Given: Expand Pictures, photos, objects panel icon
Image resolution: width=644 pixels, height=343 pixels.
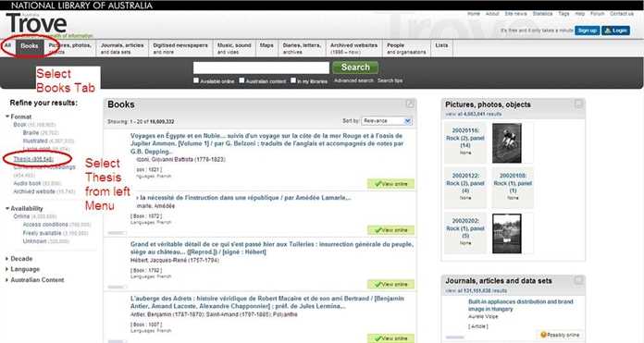Looking at the screenshot, I should [578, 104].
